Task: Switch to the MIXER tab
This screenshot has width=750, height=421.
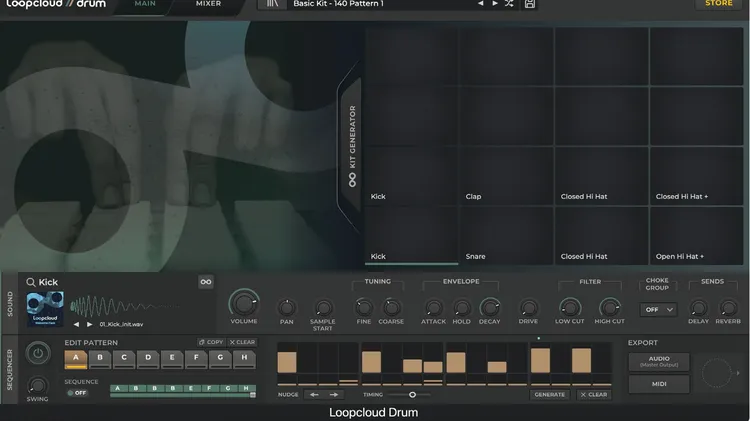Action: click(208, 4)
